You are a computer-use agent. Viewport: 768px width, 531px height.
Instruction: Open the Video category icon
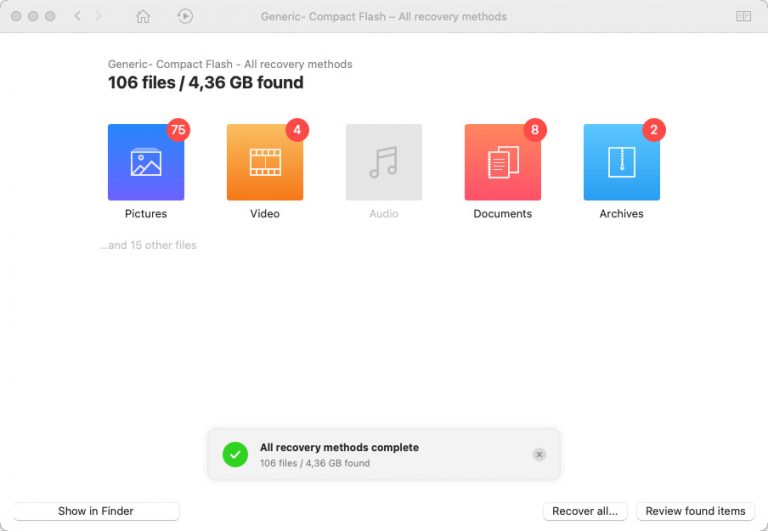tap(265, 162)
